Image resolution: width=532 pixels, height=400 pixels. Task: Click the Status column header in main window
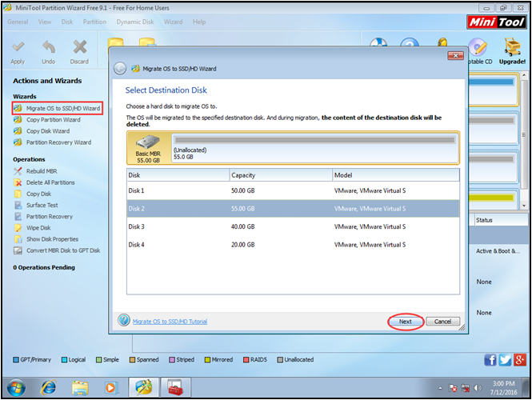pos(501,220)
